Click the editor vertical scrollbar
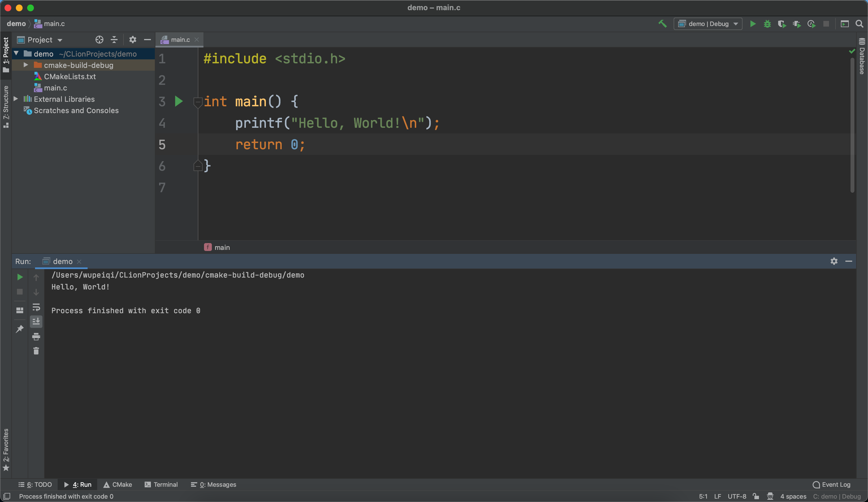 852,125
